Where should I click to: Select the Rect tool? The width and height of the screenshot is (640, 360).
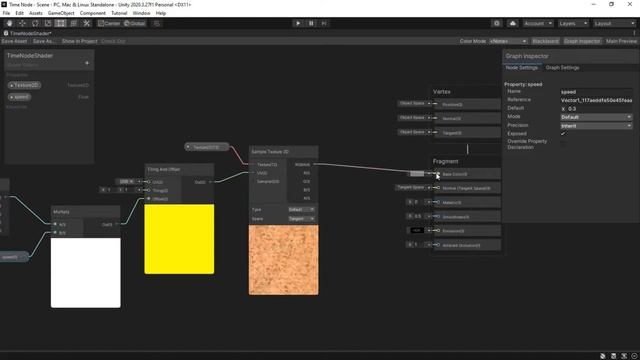[61, 23]
